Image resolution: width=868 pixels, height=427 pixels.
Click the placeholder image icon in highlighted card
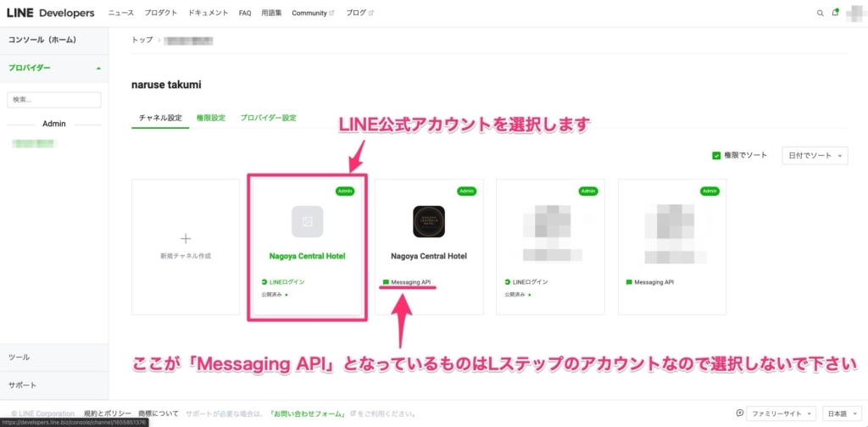(x=308, y=221)
